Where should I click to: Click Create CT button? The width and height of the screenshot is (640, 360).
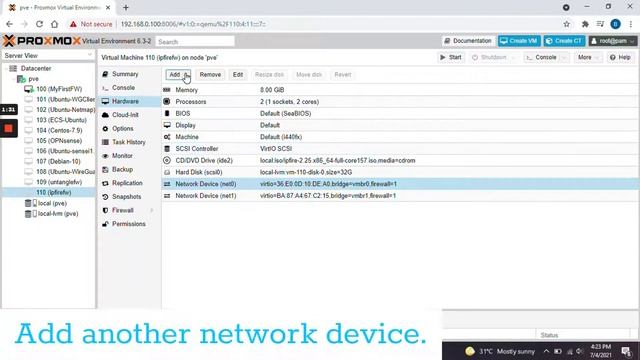[564, 41]
